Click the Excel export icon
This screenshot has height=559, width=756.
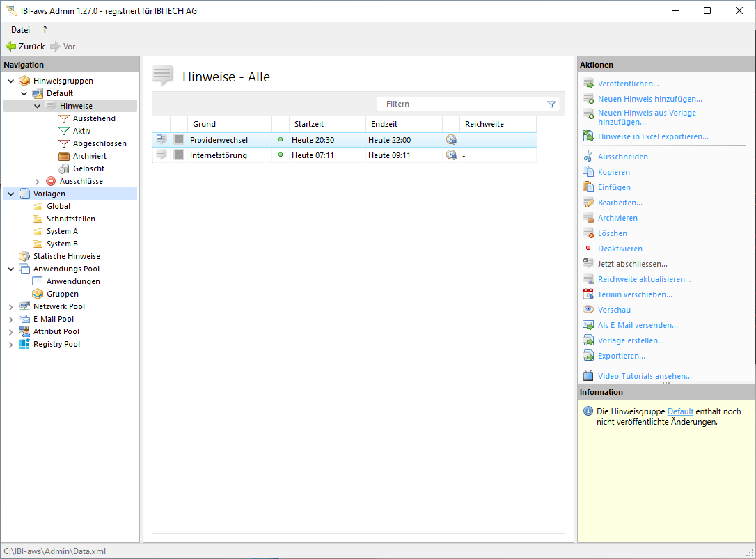(x=588, y=136)
